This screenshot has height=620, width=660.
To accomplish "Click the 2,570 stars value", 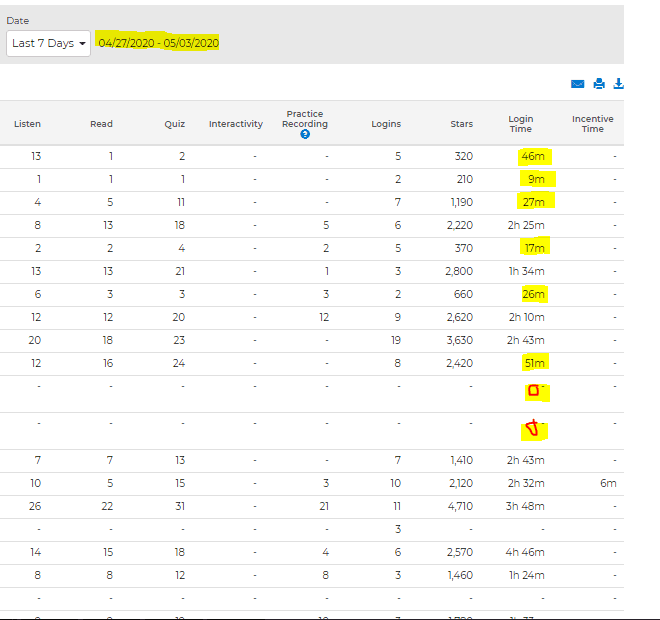I will pos(460,552).
